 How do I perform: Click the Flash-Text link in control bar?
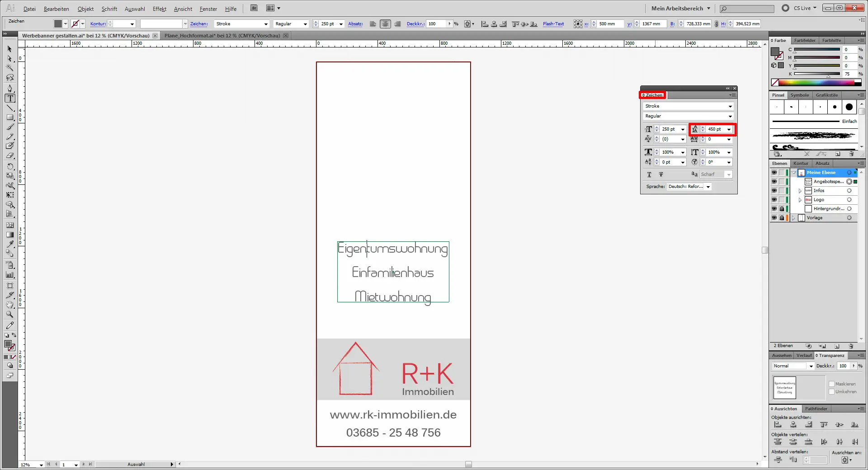(x=553, y=24)
